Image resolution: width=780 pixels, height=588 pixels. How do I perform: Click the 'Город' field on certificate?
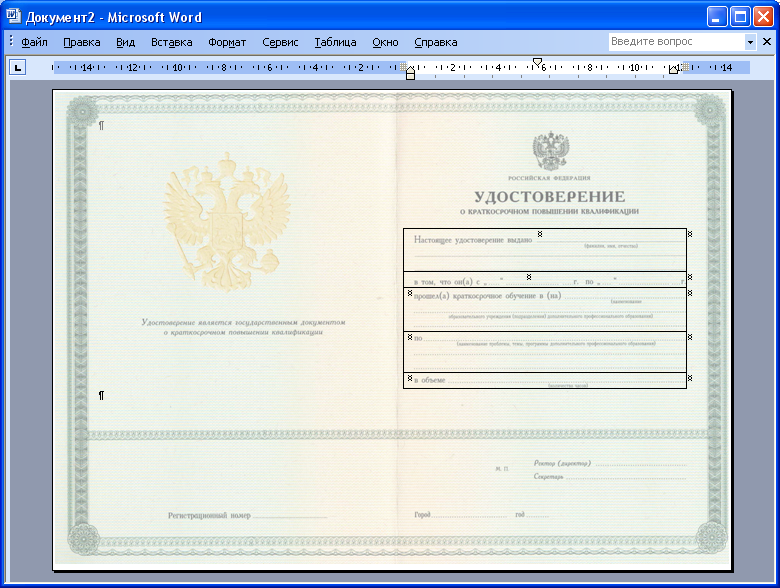[x=460, y=515]
